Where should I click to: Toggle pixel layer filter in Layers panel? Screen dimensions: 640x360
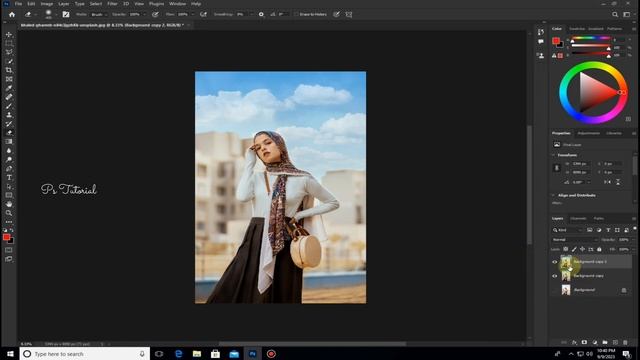[589, 230]
